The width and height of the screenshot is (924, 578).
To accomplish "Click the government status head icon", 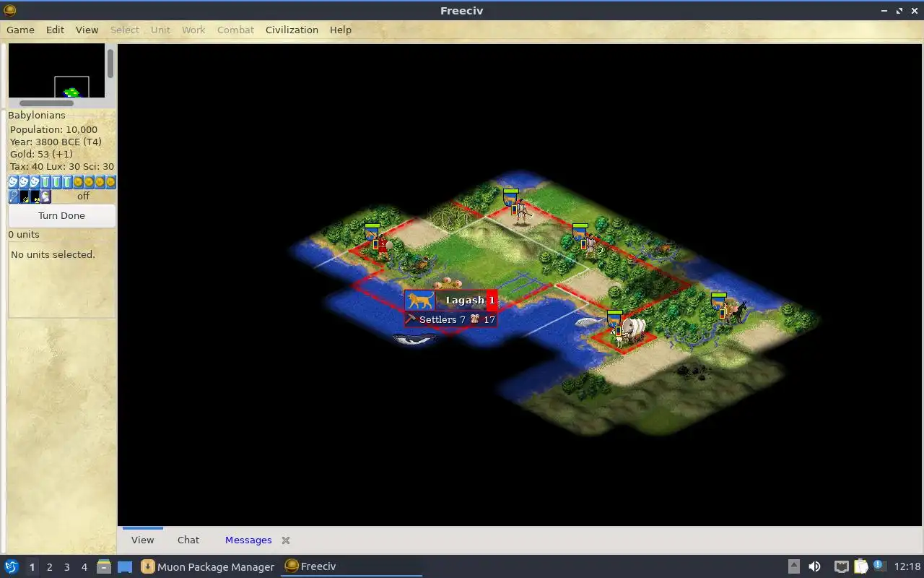I will (x=45, y=196).
